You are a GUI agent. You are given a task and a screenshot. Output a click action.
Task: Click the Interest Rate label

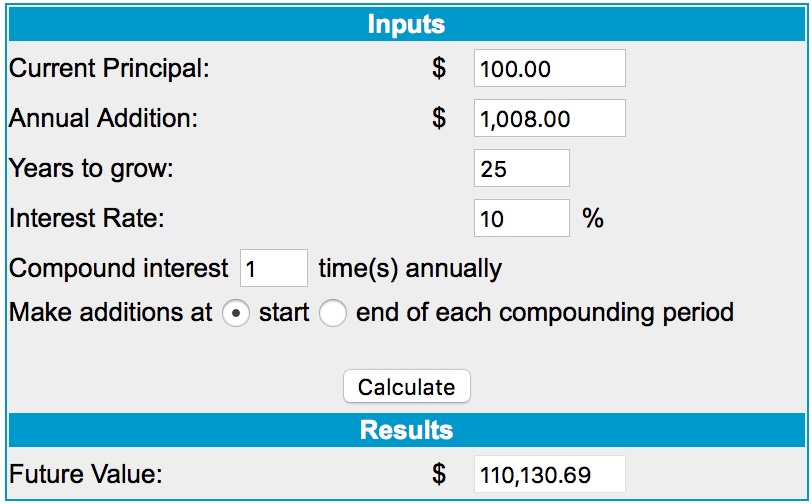(x=86, y=218)
